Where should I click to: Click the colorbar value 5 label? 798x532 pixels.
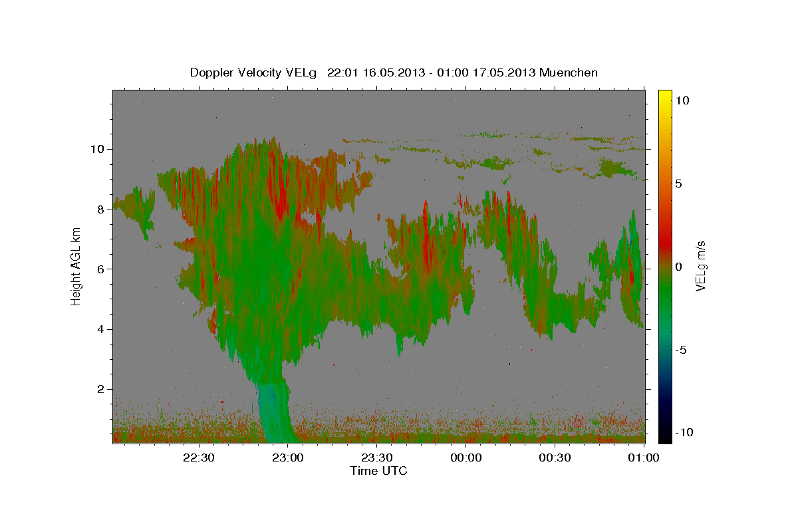coord(679,184)
